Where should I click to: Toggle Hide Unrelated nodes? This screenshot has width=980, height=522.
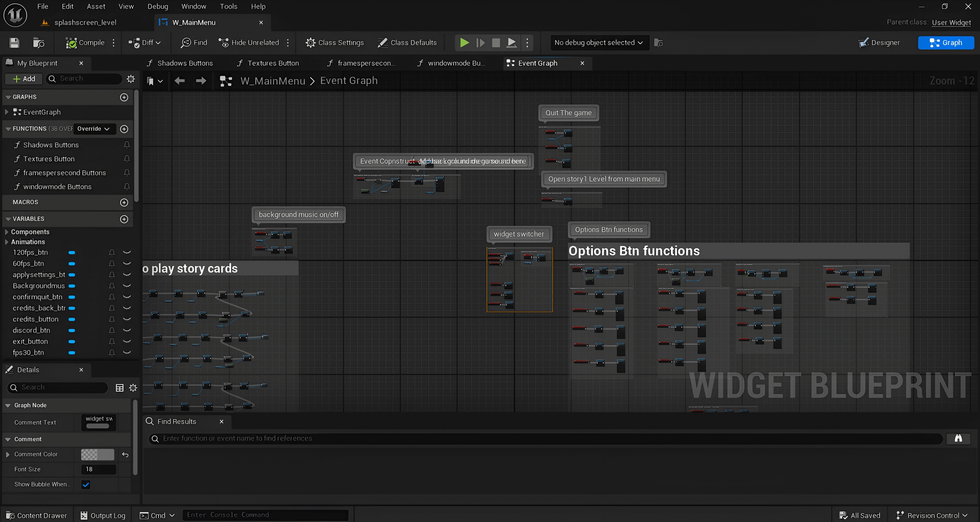tap(249, 42)
